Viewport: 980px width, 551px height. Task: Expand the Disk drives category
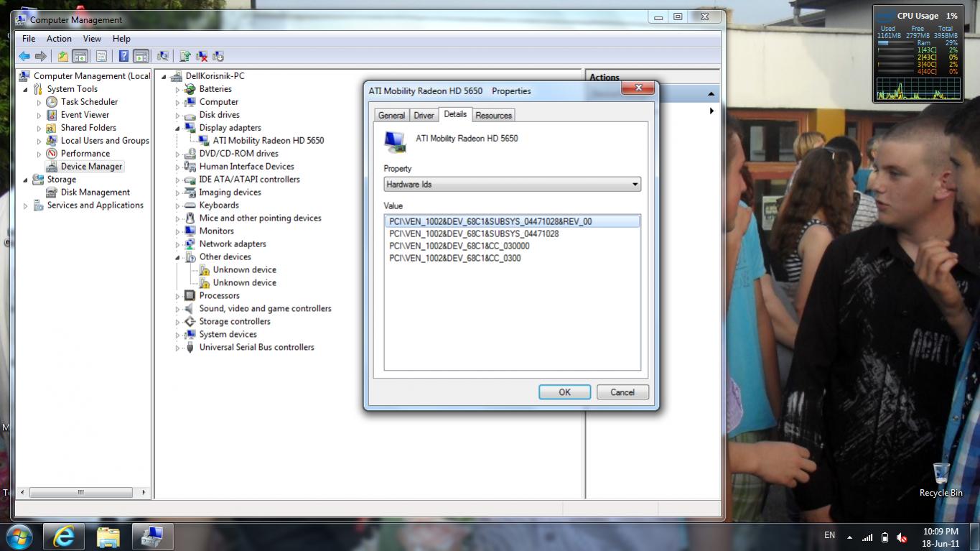point(177,116)
